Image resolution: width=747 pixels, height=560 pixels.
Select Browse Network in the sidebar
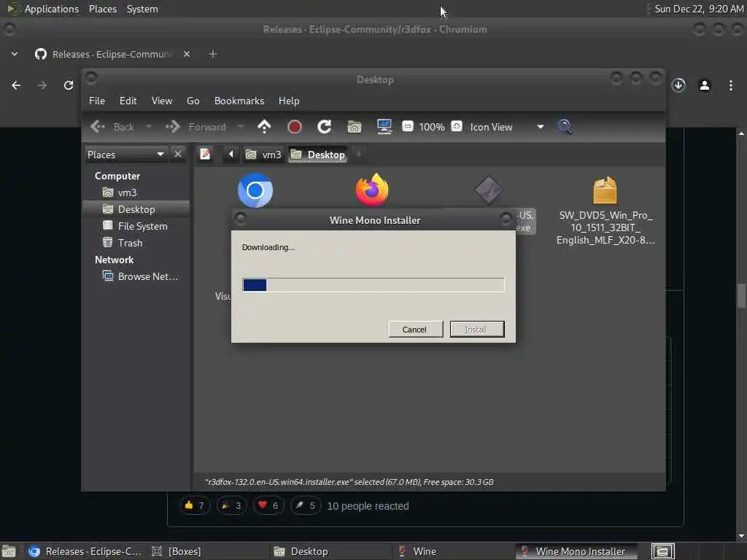click(x=147, y=276)
